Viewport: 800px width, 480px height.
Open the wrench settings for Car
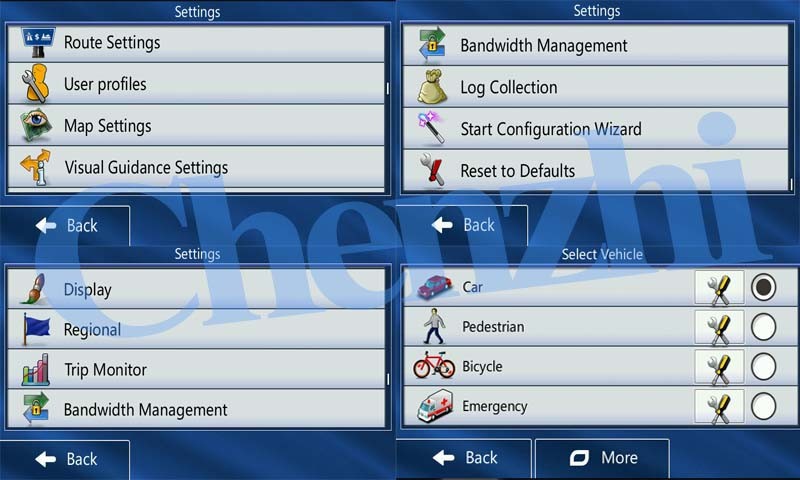[x=719, y=288]
